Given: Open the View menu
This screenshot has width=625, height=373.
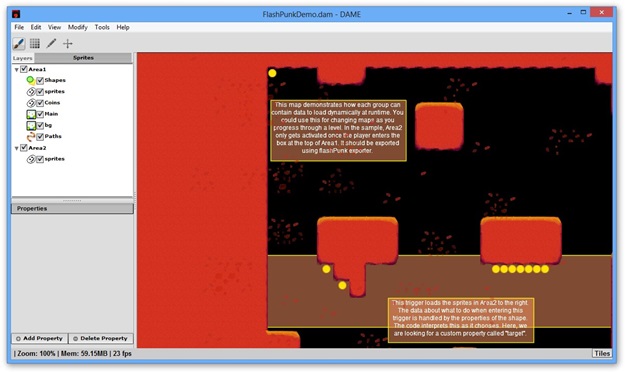Looking at the screenshot, I should (55, 27).
